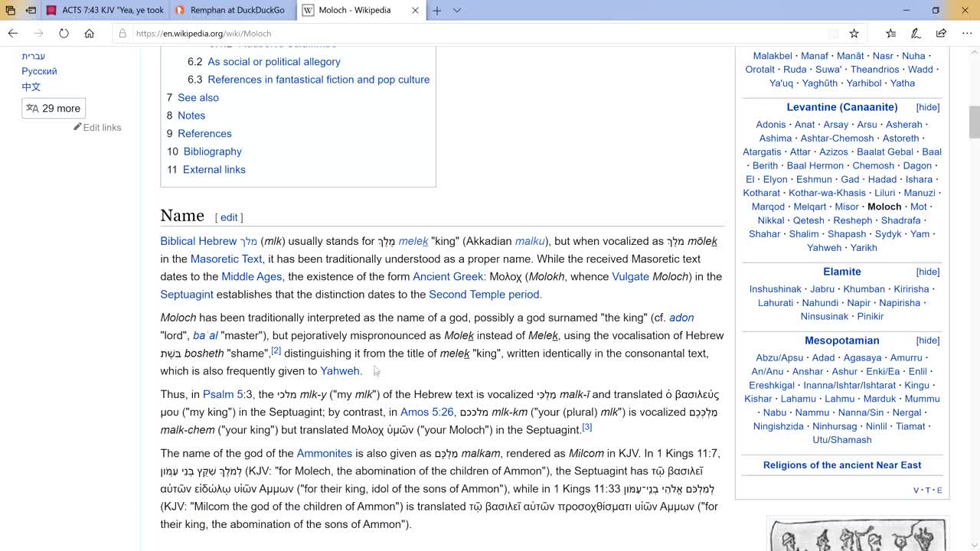Open Favorites hub icon
Screen dimensions: 980x551
click(890, 33)
